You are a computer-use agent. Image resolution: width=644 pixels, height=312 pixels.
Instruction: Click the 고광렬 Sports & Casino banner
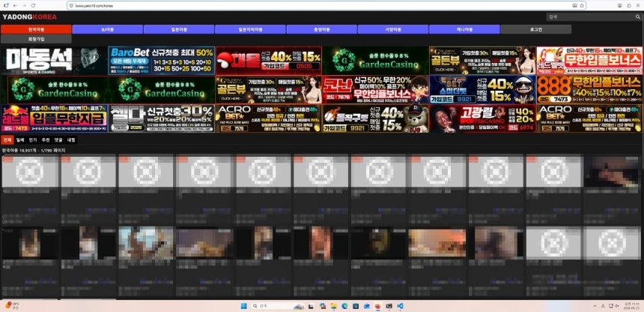coord(482,118)
